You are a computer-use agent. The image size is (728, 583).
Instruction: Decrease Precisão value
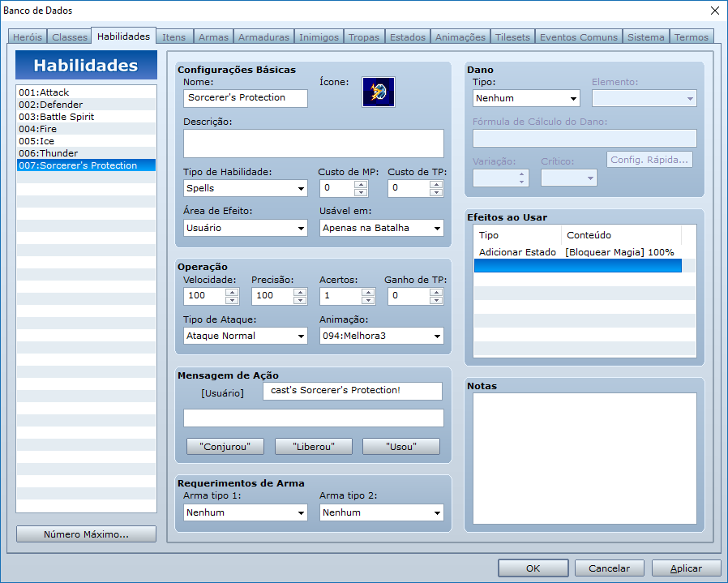pyautogui.click(x=300, y=300)
